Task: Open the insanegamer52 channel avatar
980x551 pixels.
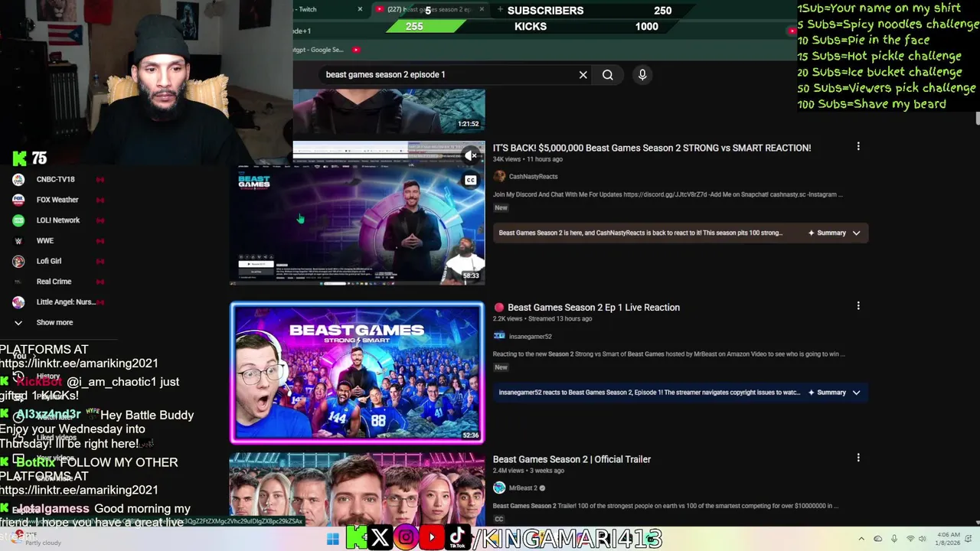Action: click(499, 336)
